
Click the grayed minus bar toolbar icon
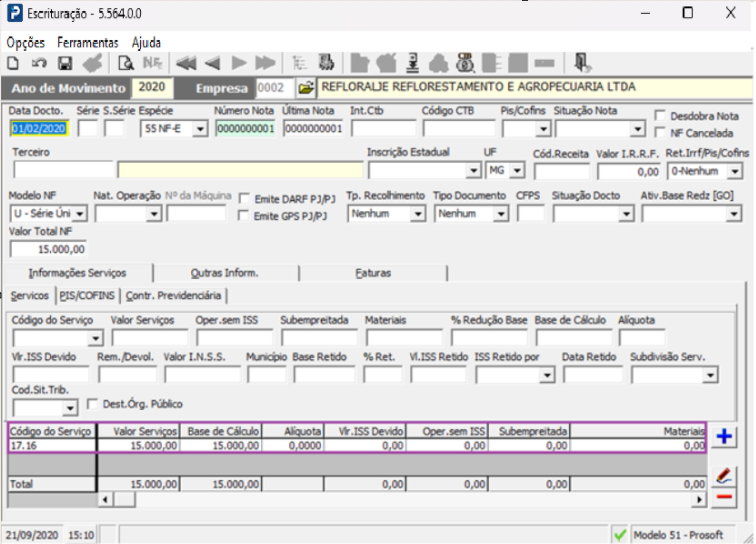point(544,63)
